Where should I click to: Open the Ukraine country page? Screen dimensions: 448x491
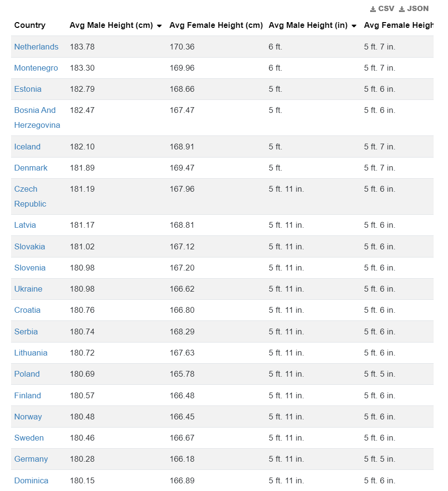[x=28, y=289]
